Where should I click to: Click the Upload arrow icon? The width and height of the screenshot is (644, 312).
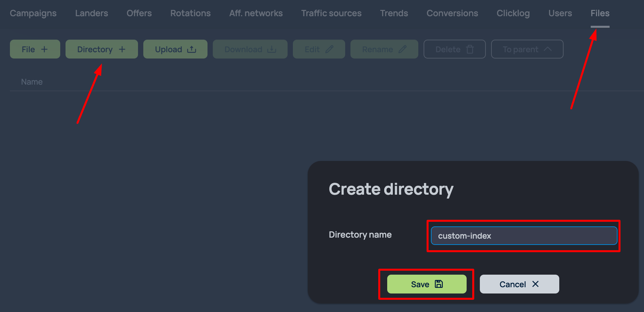click(192, 49)
